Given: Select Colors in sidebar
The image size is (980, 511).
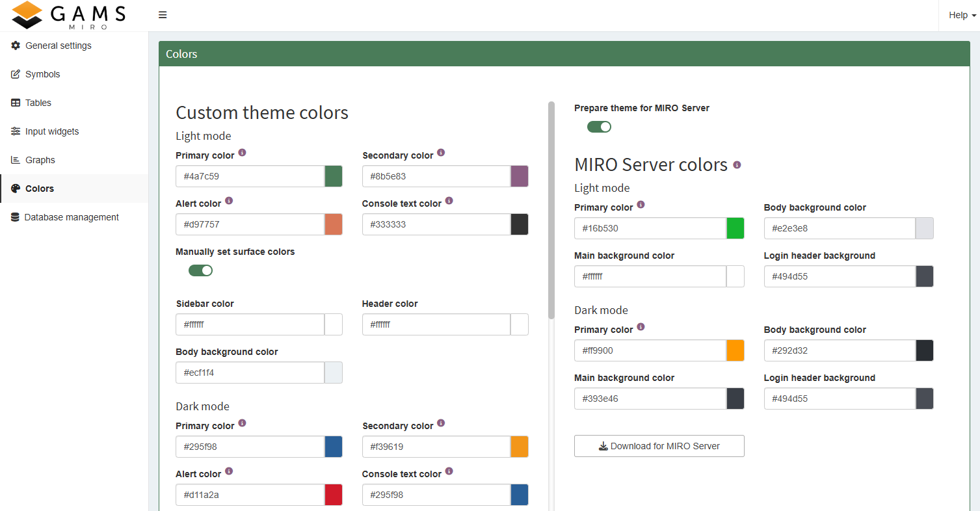Looking at the screenshot, I should click(74, 189).
